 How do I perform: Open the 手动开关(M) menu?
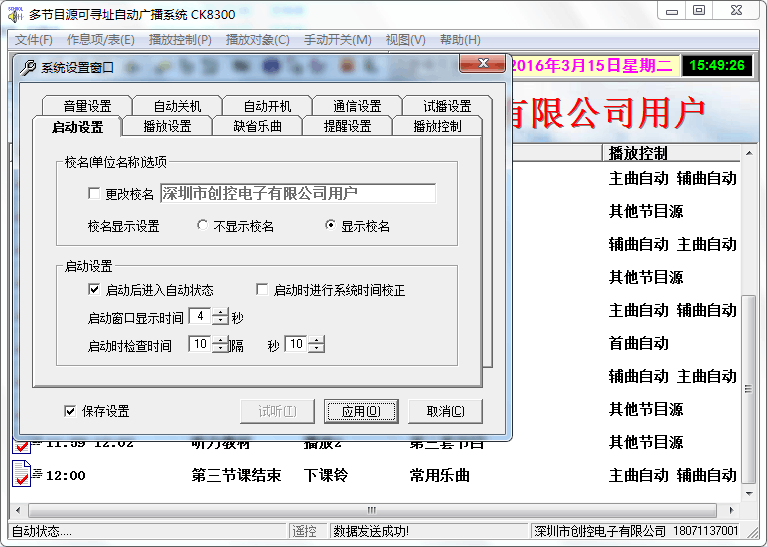[338, 40]
